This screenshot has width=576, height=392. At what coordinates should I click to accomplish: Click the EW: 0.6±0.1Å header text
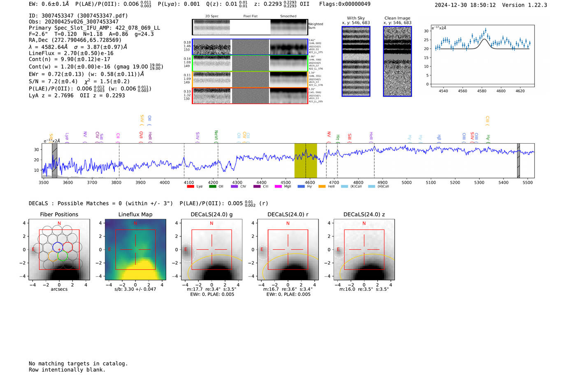point(49,4)
